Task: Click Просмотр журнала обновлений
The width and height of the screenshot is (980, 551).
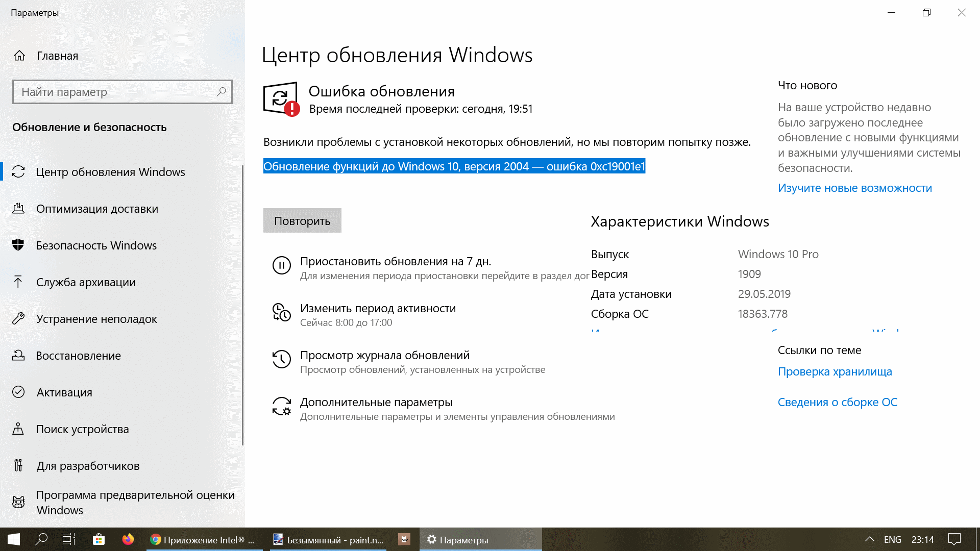Action: 385,355
